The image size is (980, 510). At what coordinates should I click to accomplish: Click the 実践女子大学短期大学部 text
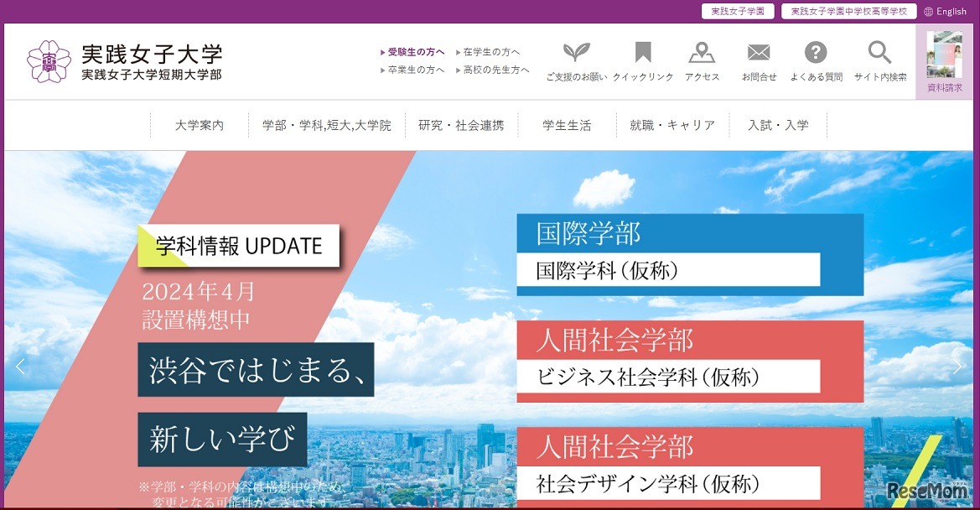coord(152,75)
